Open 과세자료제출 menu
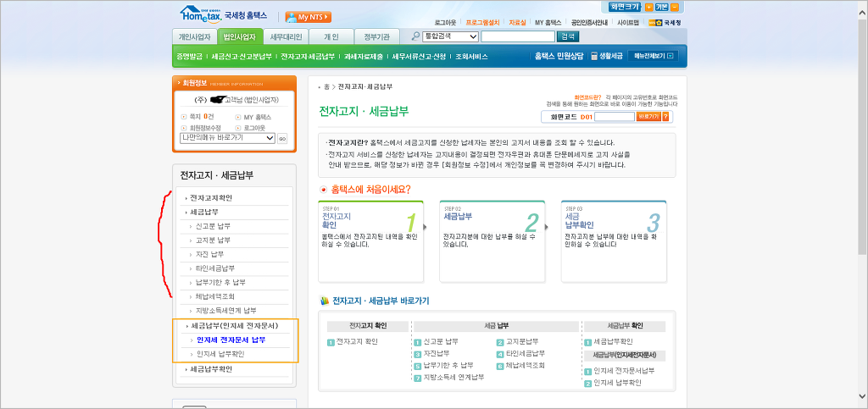 (x=363, y=57)
